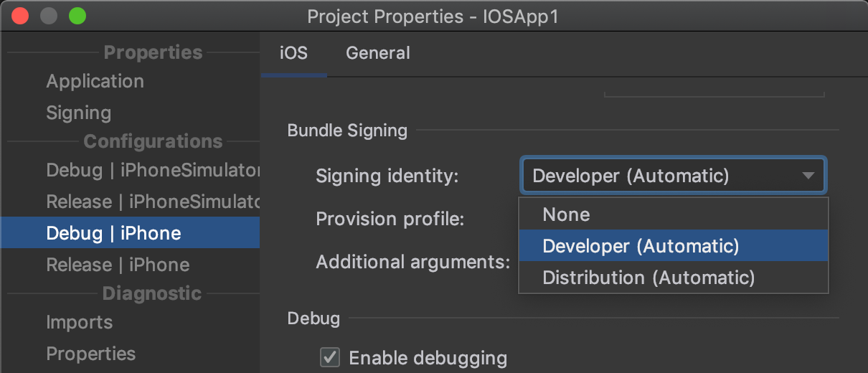The height and width of the screenshot is (373, 868).
Task: Minimize the Project Properties window
Action: (48, 15)
